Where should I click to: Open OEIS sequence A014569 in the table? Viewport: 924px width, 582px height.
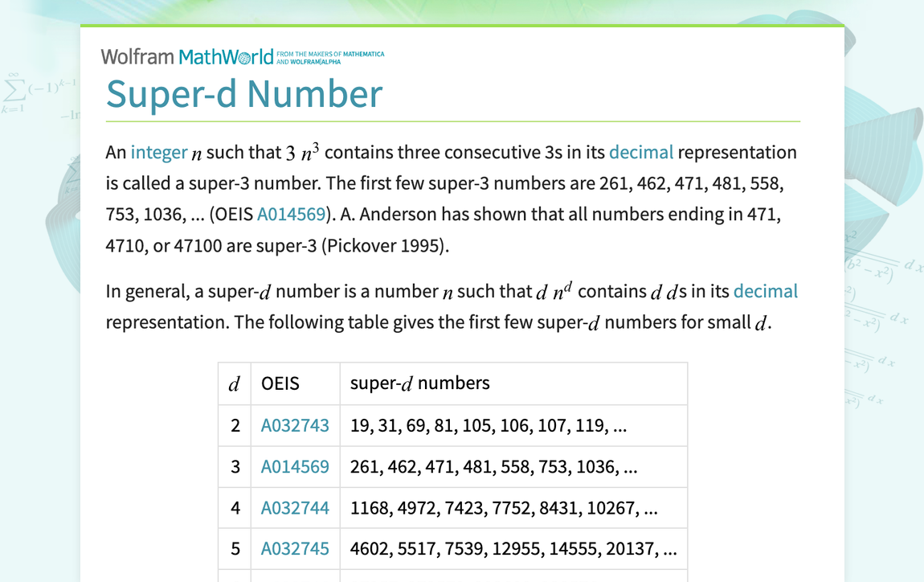pos(292,466)
